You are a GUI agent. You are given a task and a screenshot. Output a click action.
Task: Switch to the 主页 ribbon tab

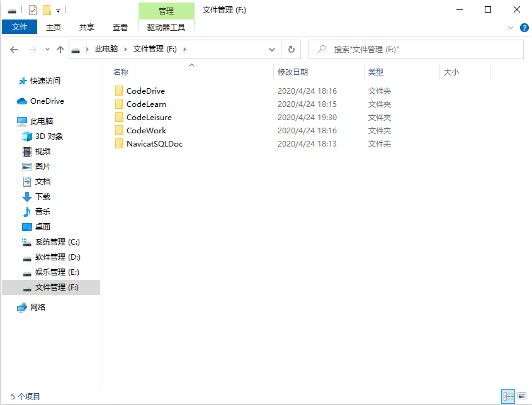click(x=54, y=28)
